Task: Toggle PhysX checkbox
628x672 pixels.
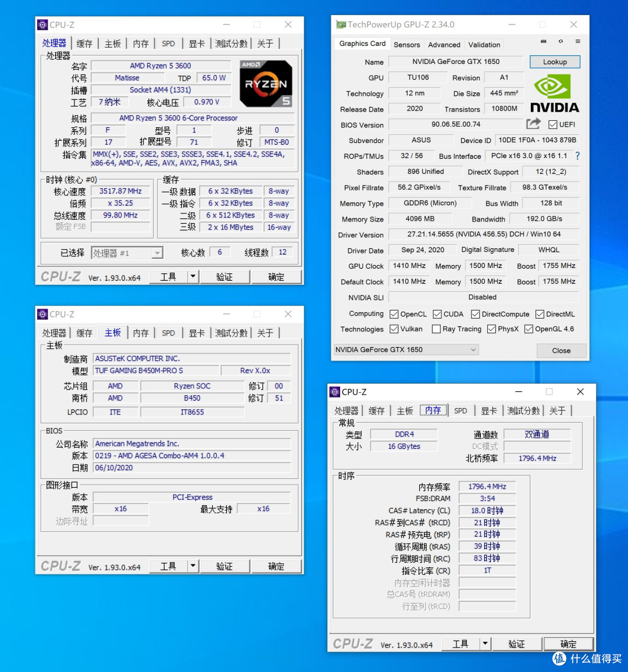Action: pyautogui.click(x=492, y=328)
